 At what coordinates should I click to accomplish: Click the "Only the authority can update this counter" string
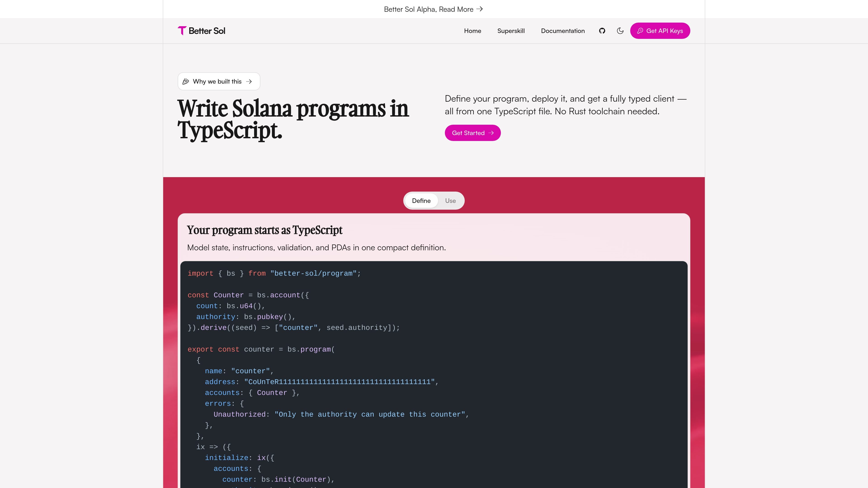click(370, 415)
